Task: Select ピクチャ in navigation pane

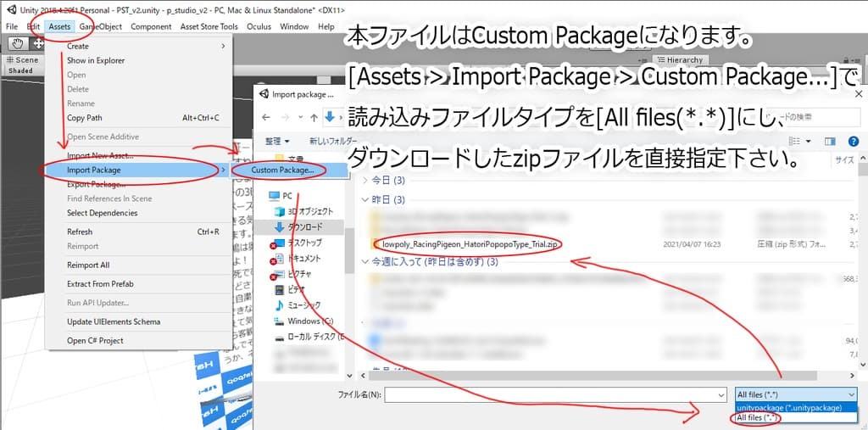Action: click(299, 274)
